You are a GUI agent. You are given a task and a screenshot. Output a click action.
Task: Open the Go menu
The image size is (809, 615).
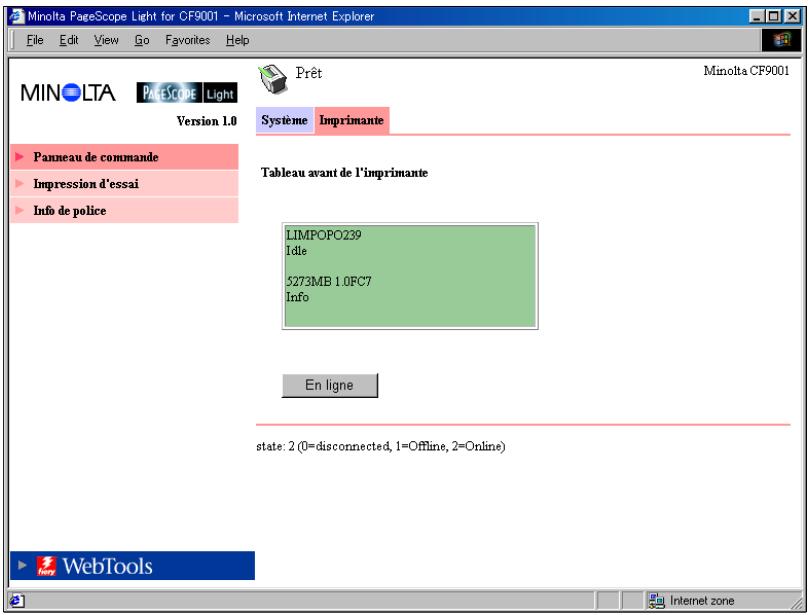[142, 40]
